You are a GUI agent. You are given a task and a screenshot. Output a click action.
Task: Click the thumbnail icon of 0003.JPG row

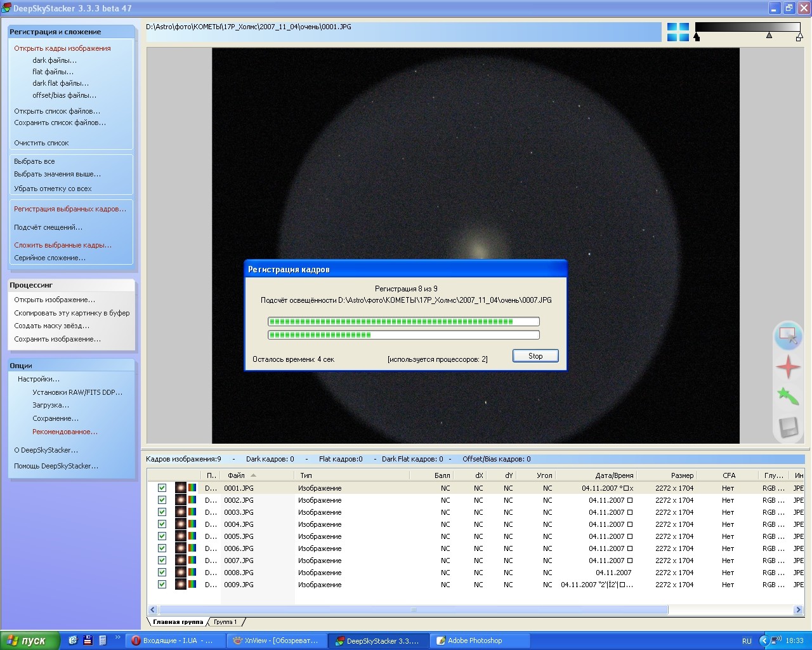point(181,512)
